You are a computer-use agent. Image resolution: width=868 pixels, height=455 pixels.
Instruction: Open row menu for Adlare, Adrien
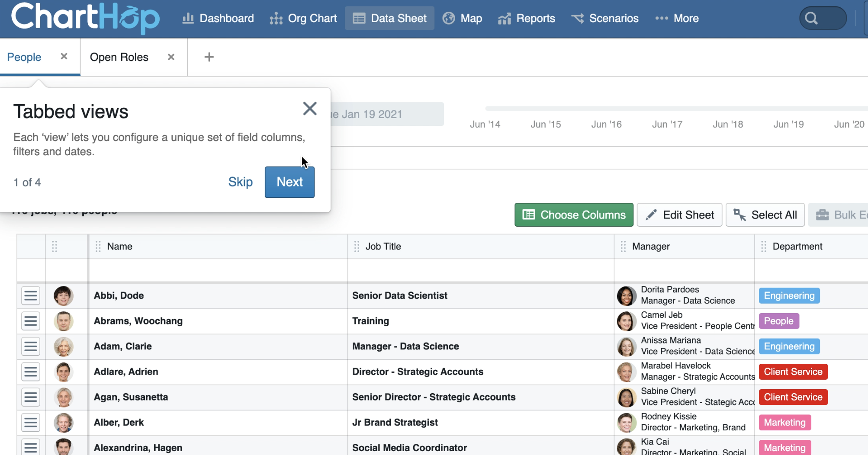pos(31,372)
